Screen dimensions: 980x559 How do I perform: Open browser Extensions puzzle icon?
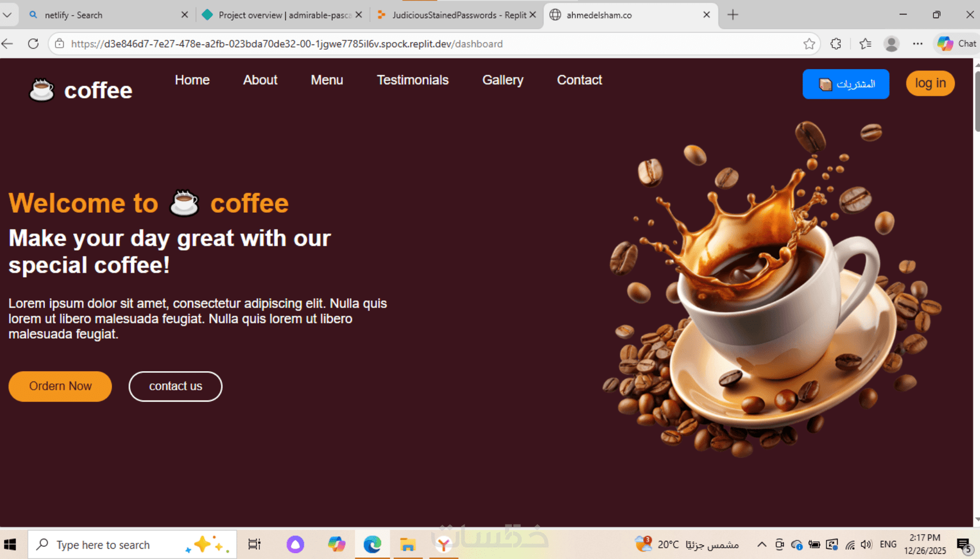click(836, 44)
